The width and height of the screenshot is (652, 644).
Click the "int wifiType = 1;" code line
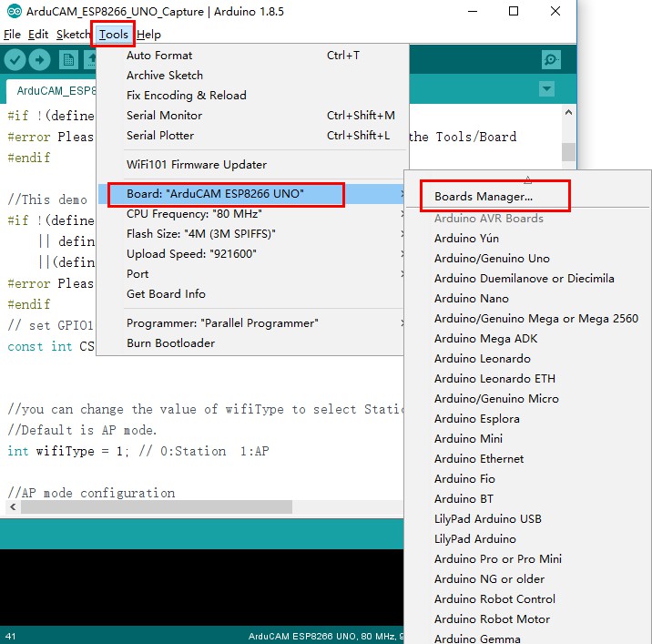pos(138,452)
